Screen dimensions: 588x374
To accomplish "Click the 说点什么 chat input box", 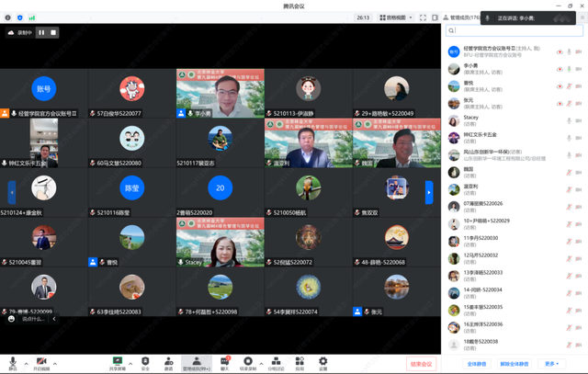I will point(33,319).
